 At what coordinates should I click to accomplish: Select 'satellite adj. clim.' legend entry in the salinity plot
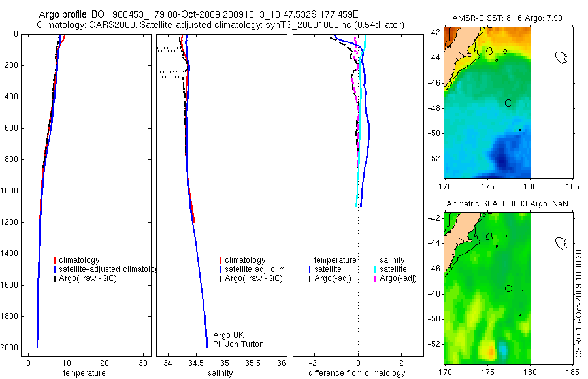coord(255,269)
